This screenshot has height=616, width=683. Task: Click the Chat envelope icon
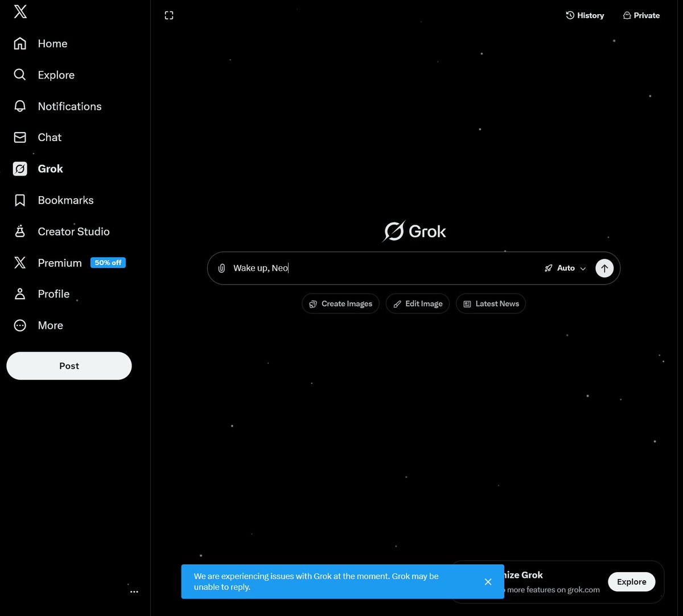click(20, 138)
